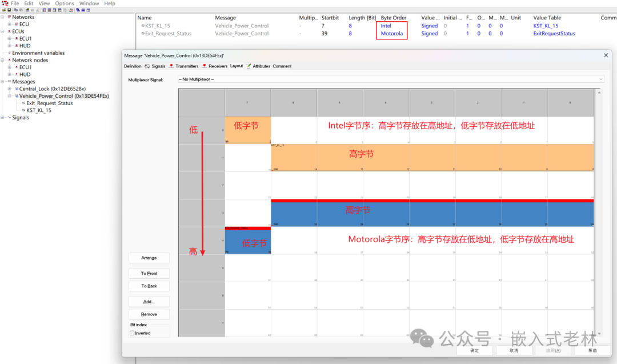Switch to the Transmitters tab
This screenshot has height=364, width=617.
point(183,66)
